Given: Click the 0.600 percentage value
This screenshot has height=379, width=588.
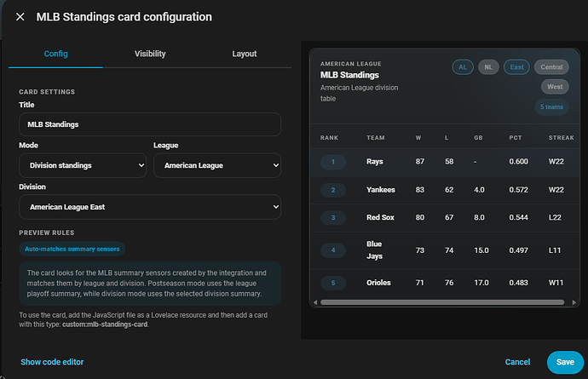Looking at the screenshot, I should click(x=518, y=162).
